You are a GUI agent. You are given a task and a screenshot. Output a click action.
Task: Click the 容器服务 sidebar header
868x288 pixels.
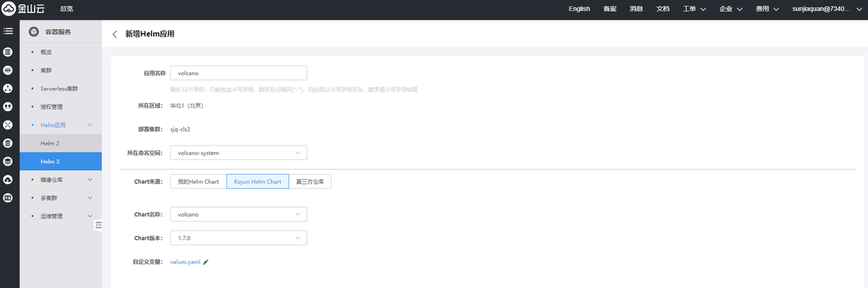pyautogui.click(x=58, y=32)
